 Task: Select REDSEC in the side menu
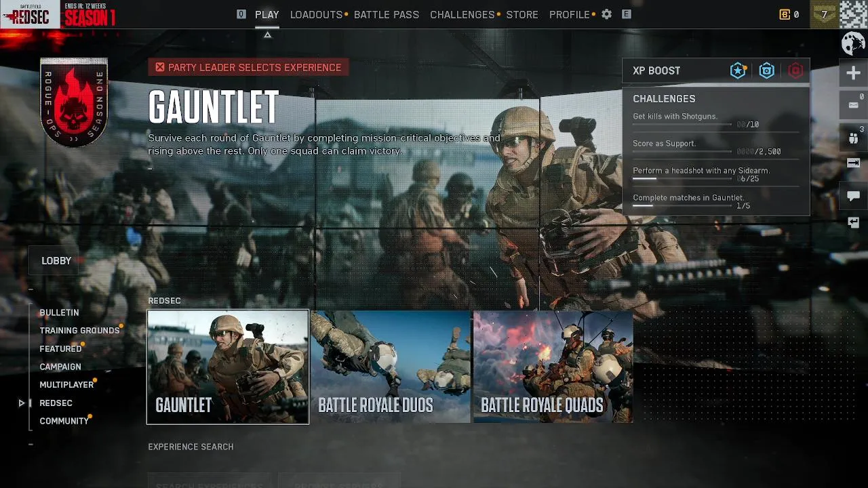tap(56, 403)
